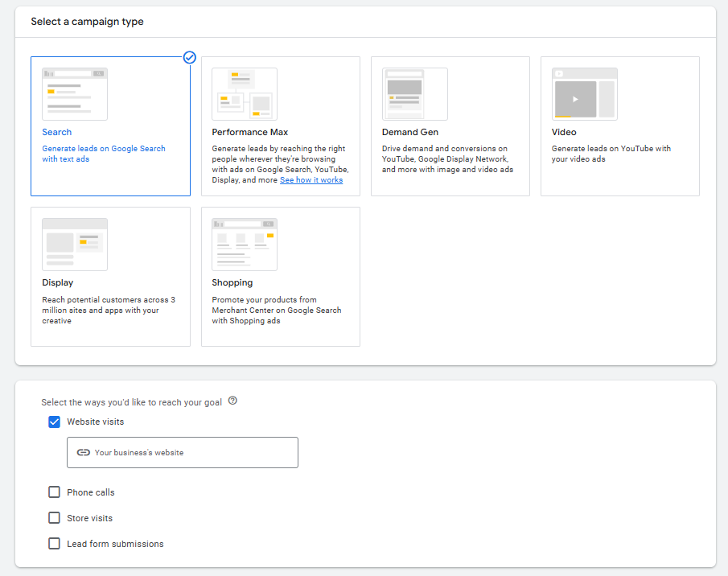728x576 pixels.
Task: Enable the Phone calls checkbox
Action: [55, 492]
